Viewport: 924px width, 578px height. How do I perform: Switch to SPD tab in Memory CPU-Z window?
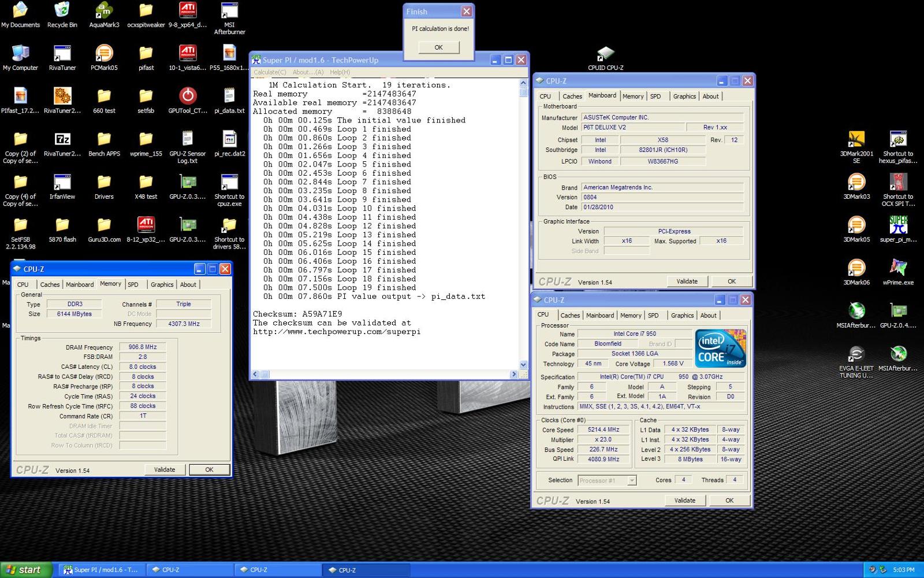133,284
